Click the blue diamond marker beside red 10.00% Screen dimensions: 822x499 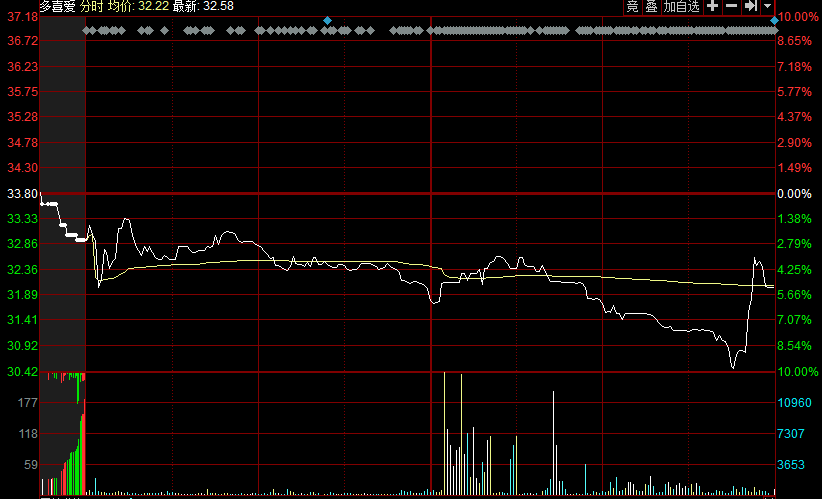click(774, 20)
